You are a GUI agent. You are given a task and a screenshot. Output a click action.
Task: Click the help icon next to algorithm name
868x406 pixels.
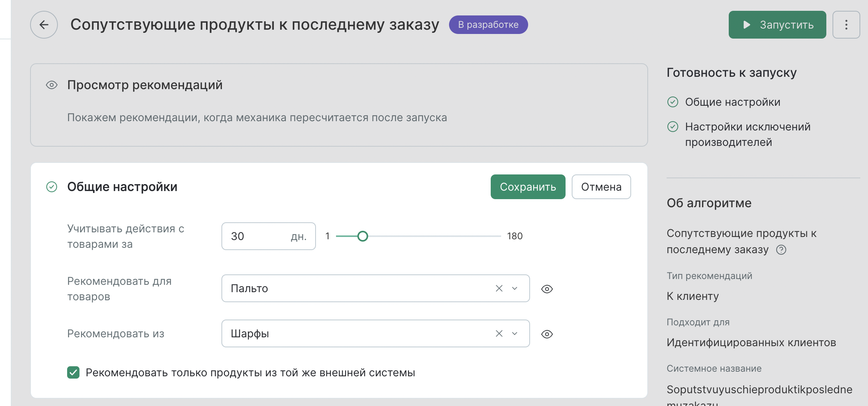point(781,250)
